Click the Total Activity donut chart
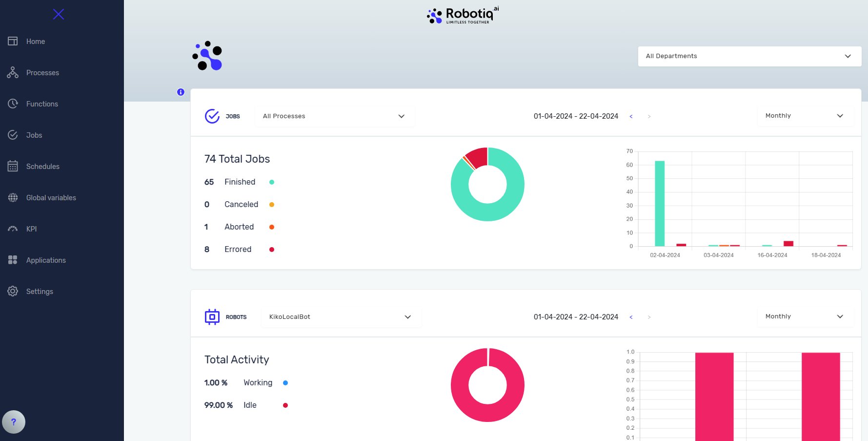Screen dimensions: 868x441 (487, 385)
